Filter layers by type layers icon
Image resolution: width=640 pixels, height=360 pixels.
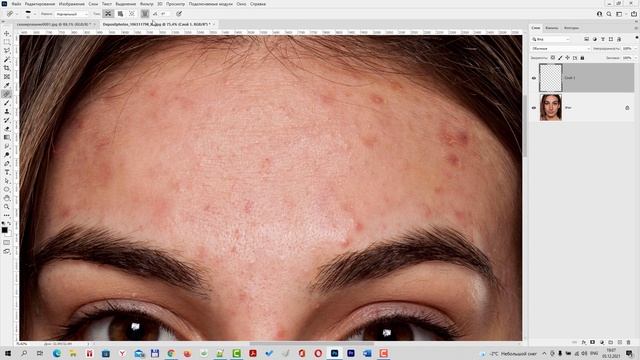(603, 39)
